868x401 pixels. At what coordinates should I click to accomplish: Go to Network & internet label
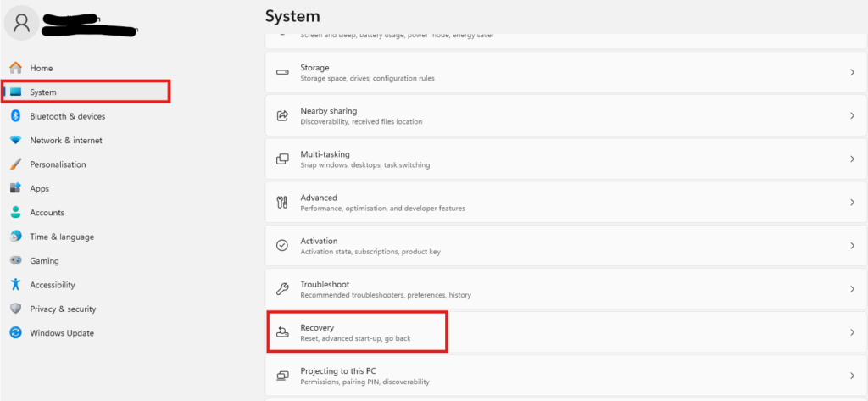[66, 141]
